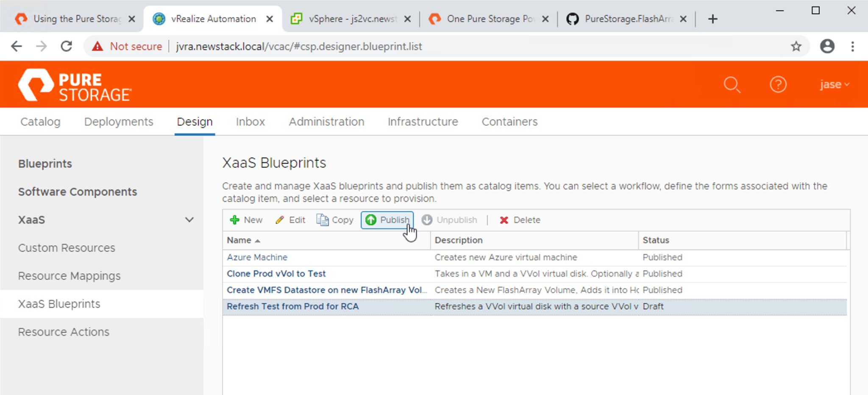Screen dimensions: 868x395
Task: Go to Resource Actions in sidebar
Action: click(x=64, y=332)
